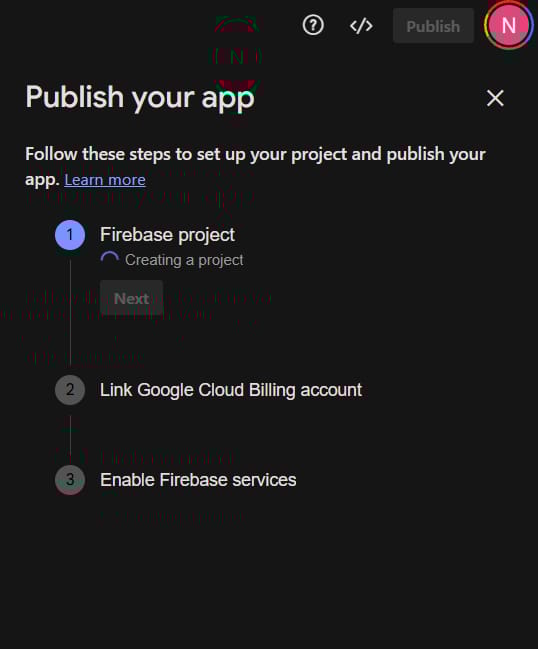538x649 pixels.
Task: Open the pink N account avatar
Action: click(509, 26)
